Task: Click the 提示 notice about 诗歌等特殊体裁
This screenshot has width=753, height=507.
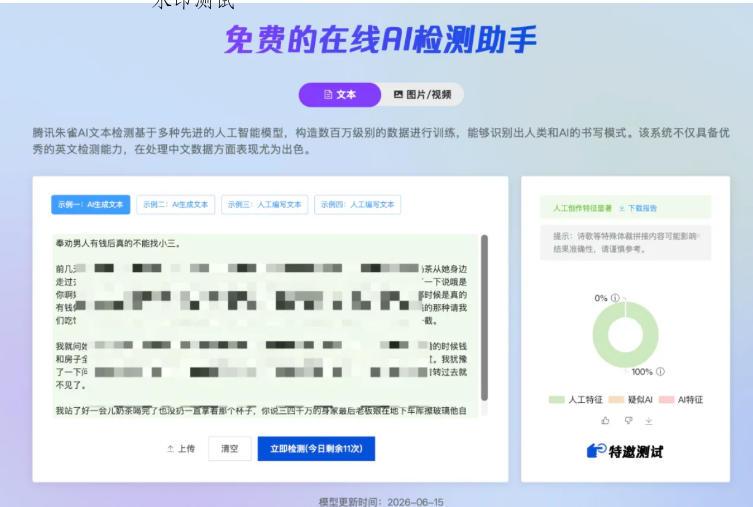Action: (625, 242)
